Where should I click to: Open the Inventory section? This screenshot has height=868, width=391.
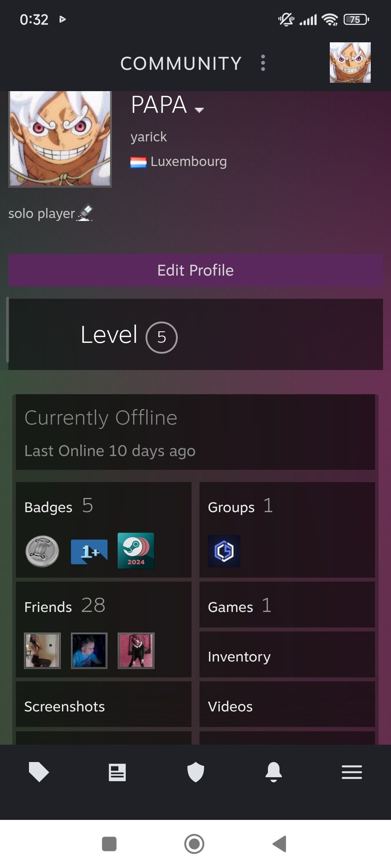[x=287, y=656]
